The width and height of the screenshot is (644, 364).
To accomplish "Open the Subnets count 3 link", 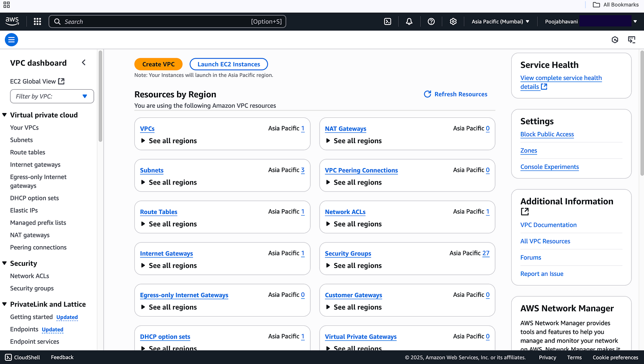I will 303,170.
